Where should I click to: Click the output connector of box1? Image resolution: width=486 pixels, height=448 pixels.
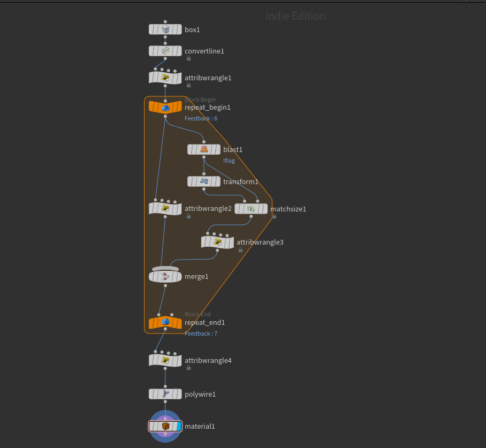[165, 37]
